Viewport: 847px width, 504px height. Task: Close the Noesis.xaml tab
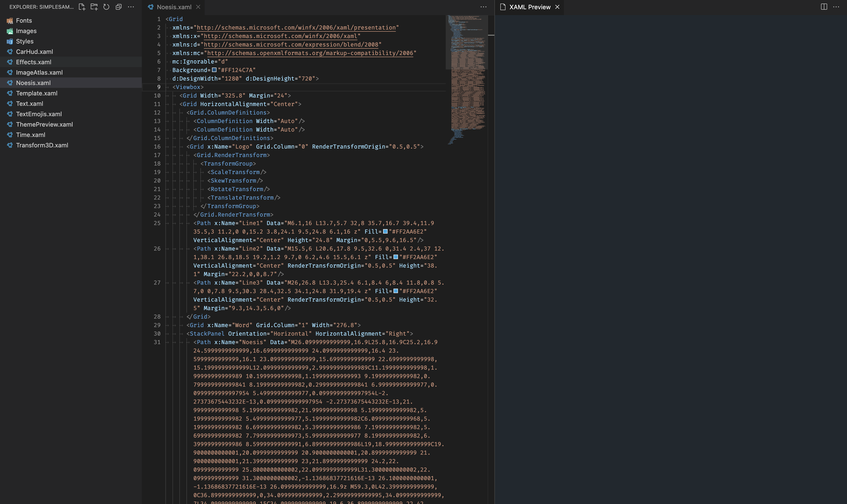[x=198, y=7]
